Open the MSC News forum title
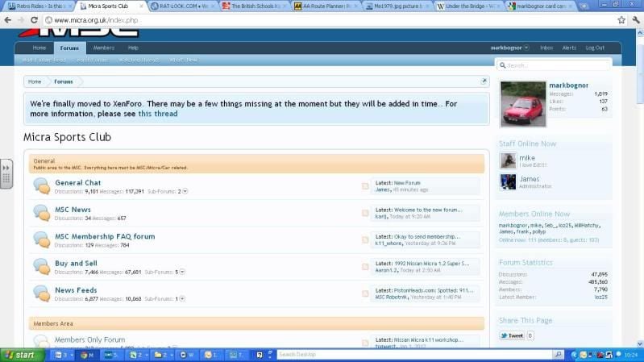Image resolution: width=644 pixels, height=362 pixels. 73,210
